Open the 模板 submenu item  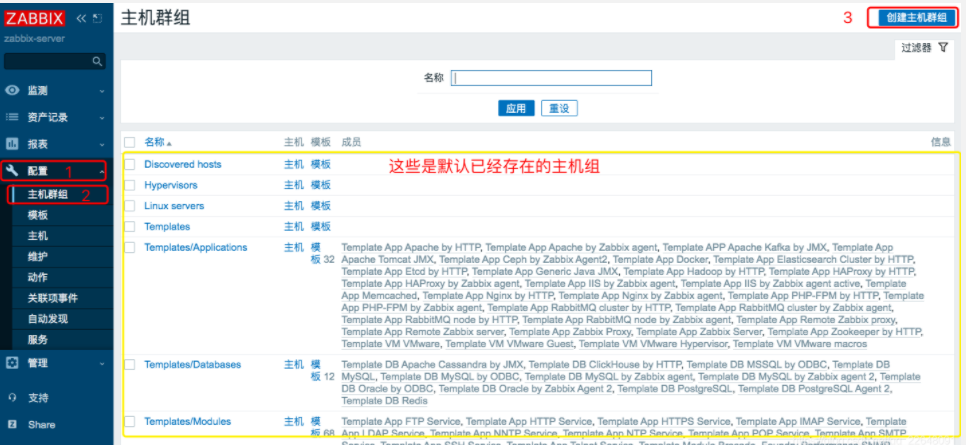(38, 215)
